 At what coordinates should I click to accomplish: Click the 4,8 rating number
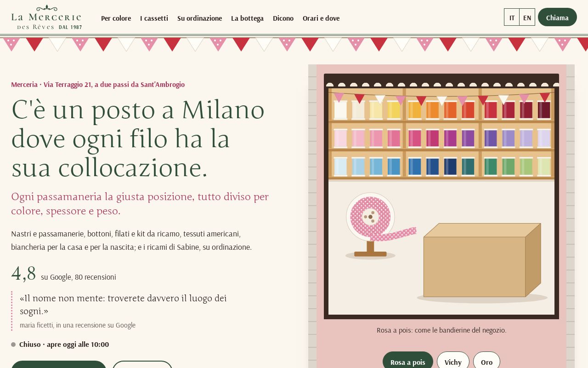pyautogui.click(x=23, y=273)
